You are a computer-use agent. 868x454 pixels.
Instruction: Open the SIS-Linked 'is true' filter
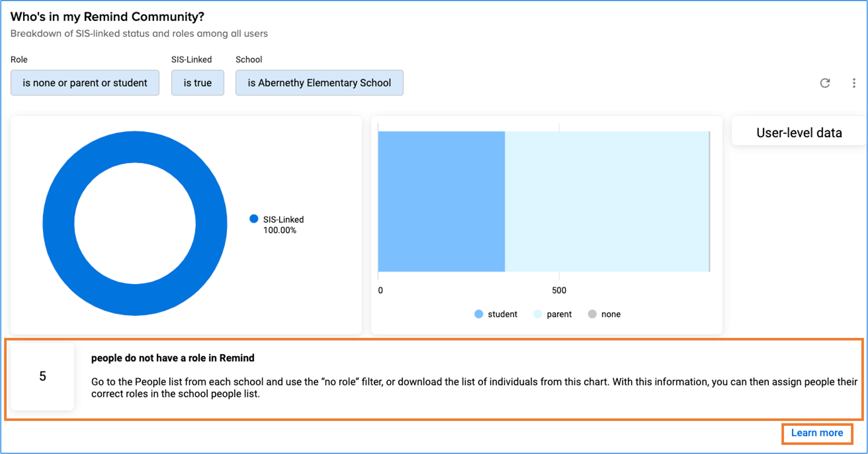tap(198, 83)
